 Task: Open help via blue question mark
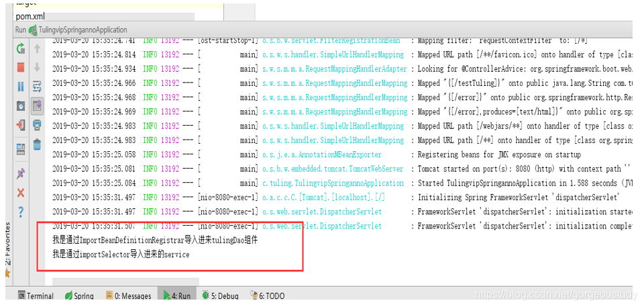(x=21, y=212)
